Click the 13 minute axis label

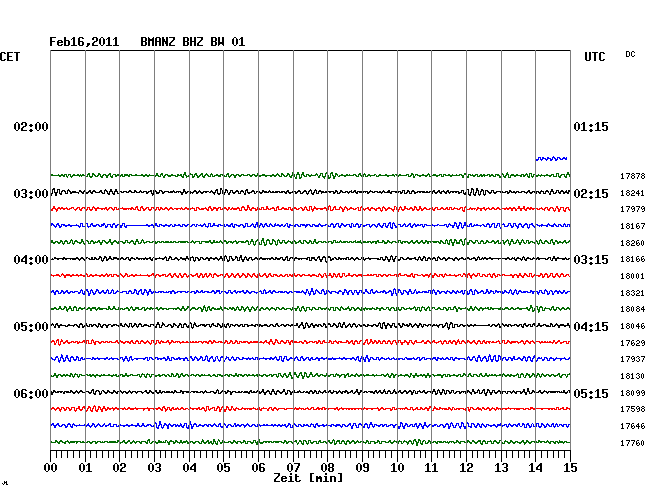pos(501,468)
